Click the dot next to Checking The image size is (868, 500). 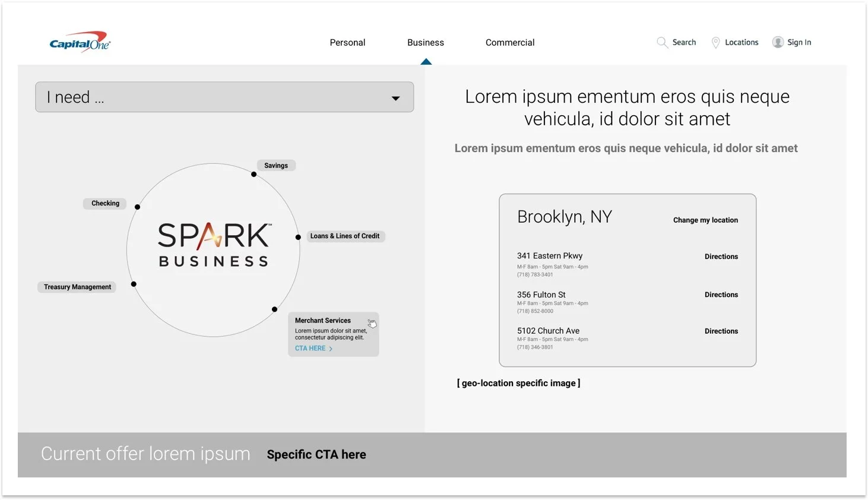coord(137,207)
